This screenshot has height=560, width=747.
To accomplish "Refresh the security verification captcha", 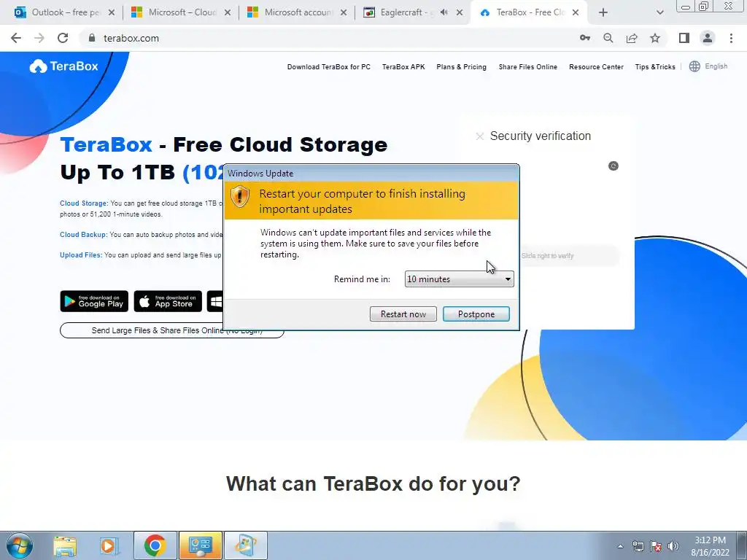I will tap(613, 166).
